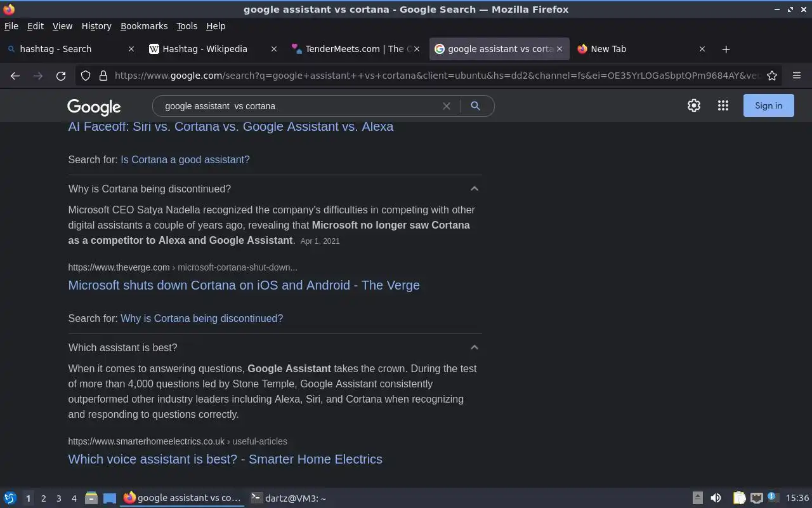The image size is (812, 508).
Task: Open dartz@VM3 terminal from taskbar
Action: coord(289,498)
